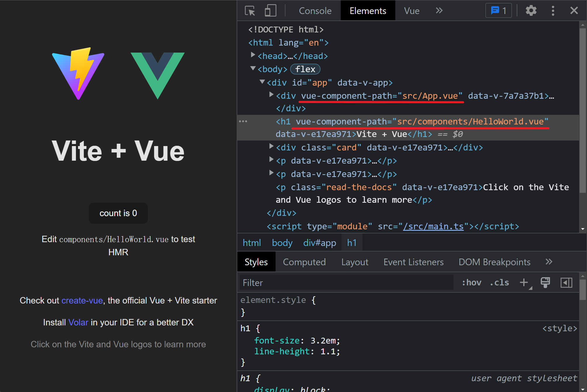The image size is (587, 392).
Task: Toggle the :hov element state panel
Action: point(471,282)
